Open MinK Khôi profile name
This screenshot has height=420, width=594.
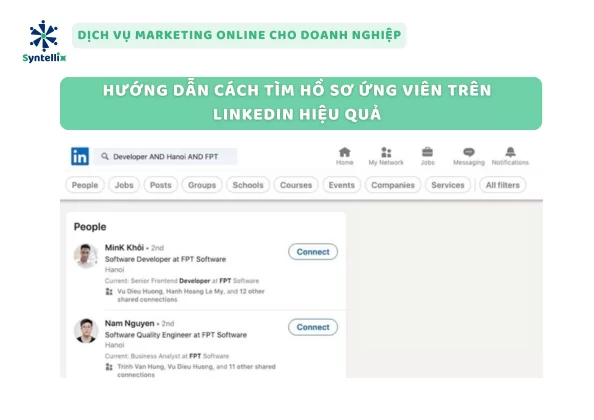(x=124, y=248)
